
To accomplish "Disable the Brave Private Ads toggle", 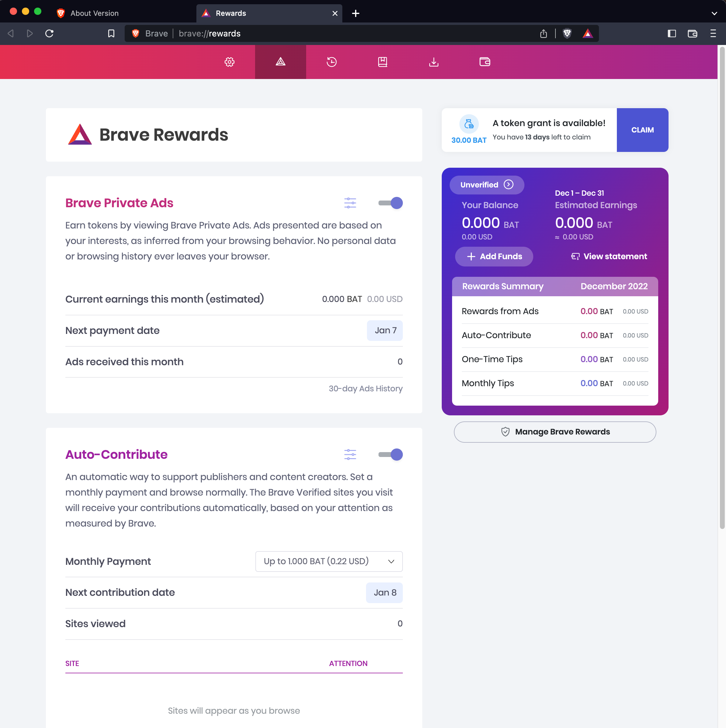I will pos(391,203).
